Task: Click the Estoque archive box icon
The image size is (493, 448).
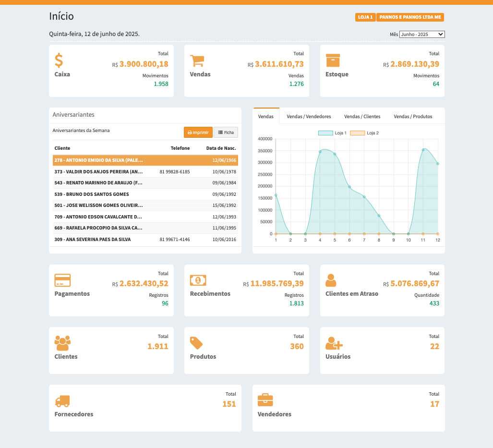Action: click(x=333, y=61)
